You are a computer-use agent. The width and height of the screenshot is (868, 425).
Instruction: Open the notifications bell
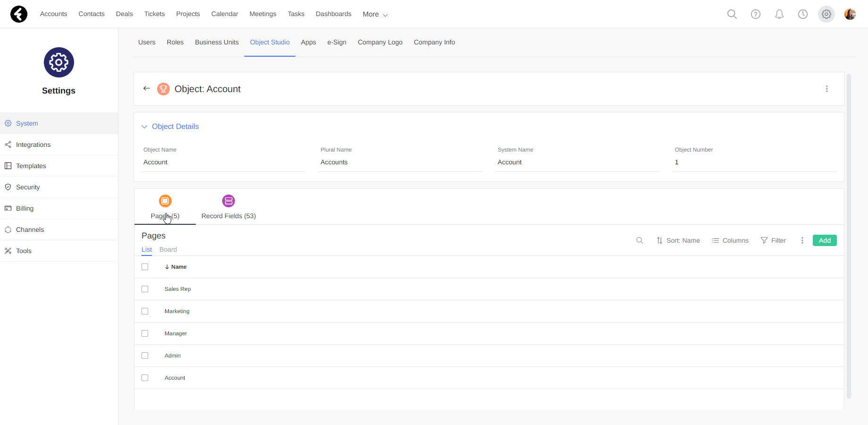[x=779, y=14]
